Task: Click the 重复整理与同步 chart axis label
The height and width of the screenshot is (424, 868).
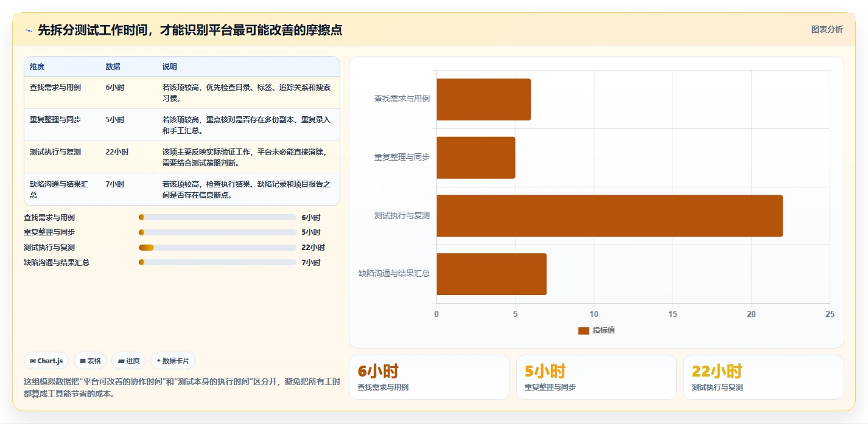Action: pyautogui.click(x=402, y=157)
